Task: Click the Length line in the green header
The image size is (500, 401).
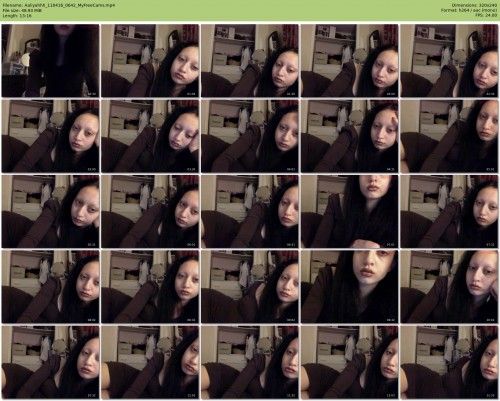Action: pos(17,15)
